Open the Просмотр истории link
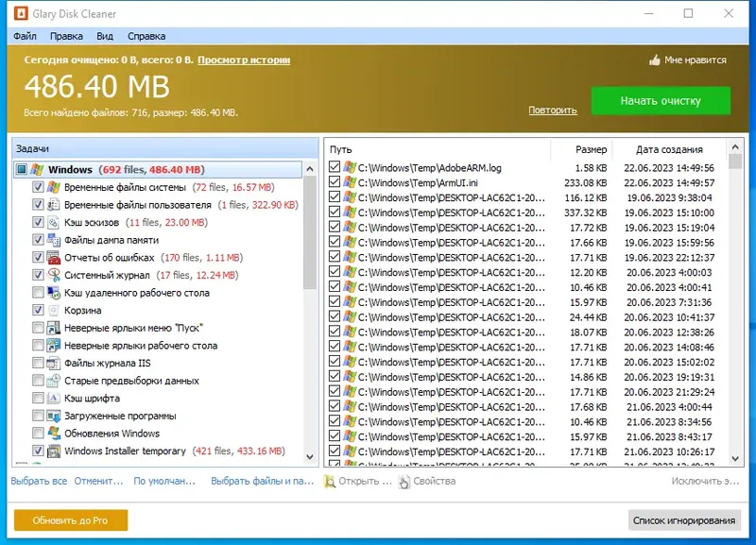 [244, 60]
